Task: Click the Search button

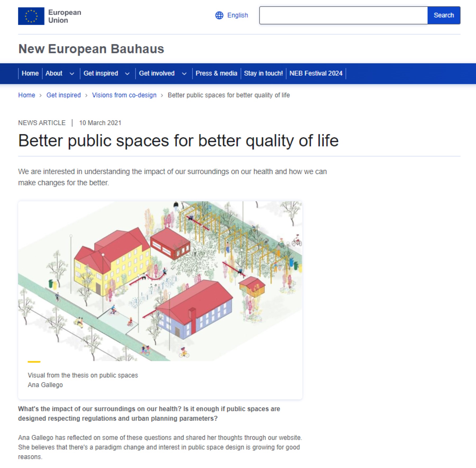Action: [444, 15]
